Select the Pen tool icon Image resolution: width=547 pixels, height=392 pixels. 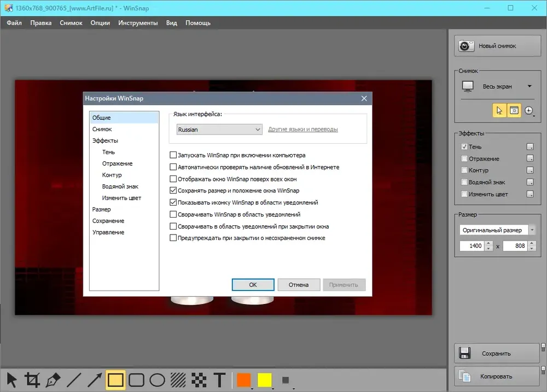[53, 380]
